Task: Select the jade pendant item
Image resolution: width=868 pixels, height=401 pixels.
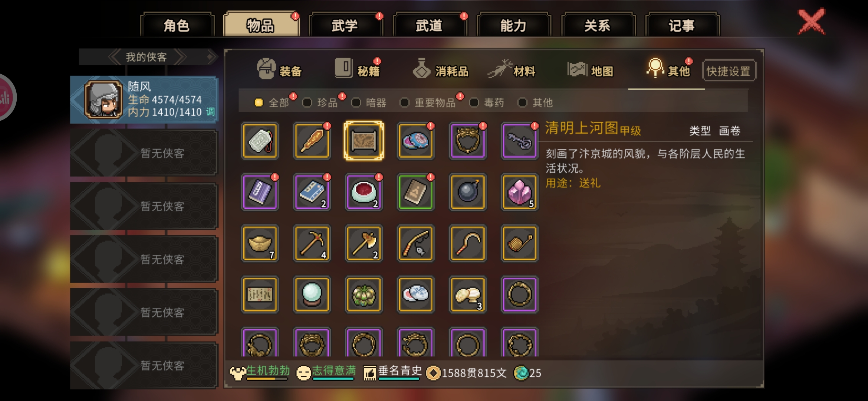Action: tap(260, 141)
